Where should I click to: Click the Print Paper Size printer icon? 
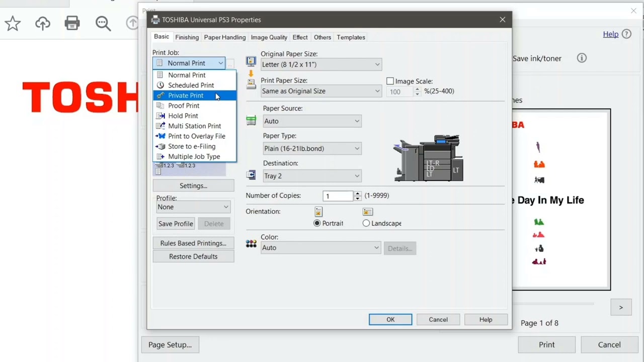point(251,84)
